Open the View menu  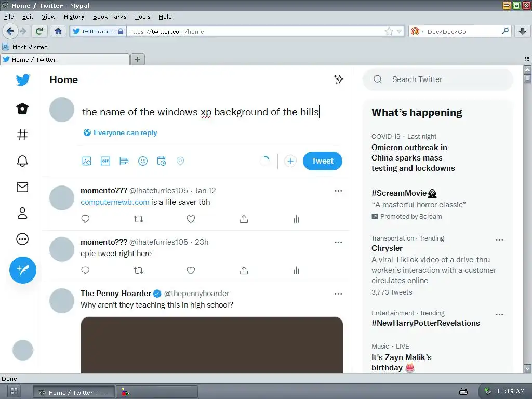tap(48, 17)
